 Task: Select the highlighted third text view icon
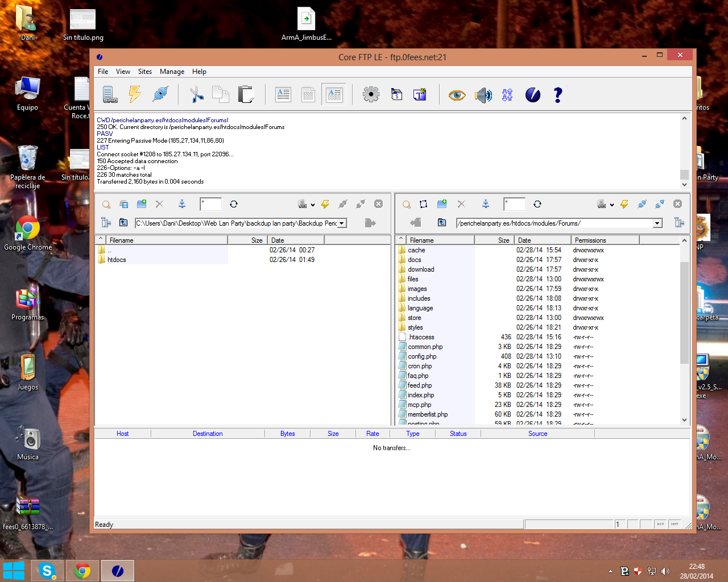334,94
